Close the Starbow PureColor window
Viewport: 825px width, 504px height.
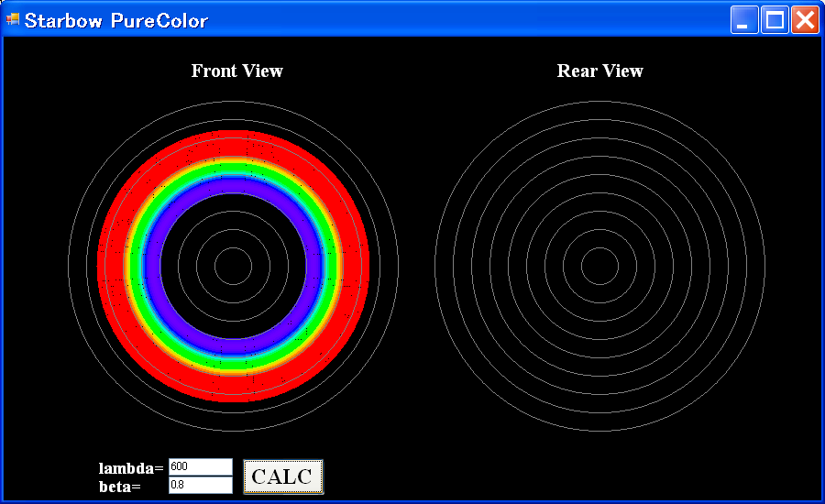click(x=804, y=20)
